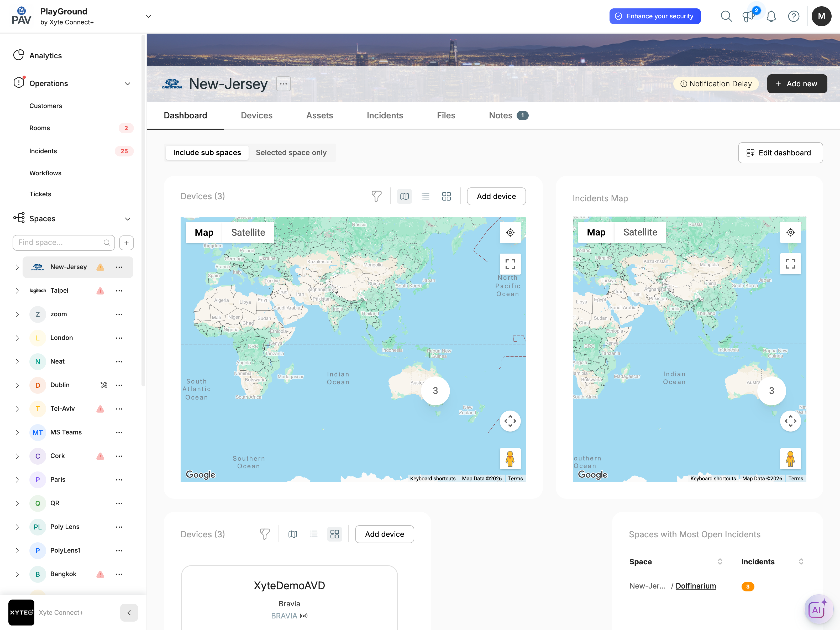The width and height of the screenshot is (840, 630).
Task: Open map camera controls on Devices map
Action: 510,421
